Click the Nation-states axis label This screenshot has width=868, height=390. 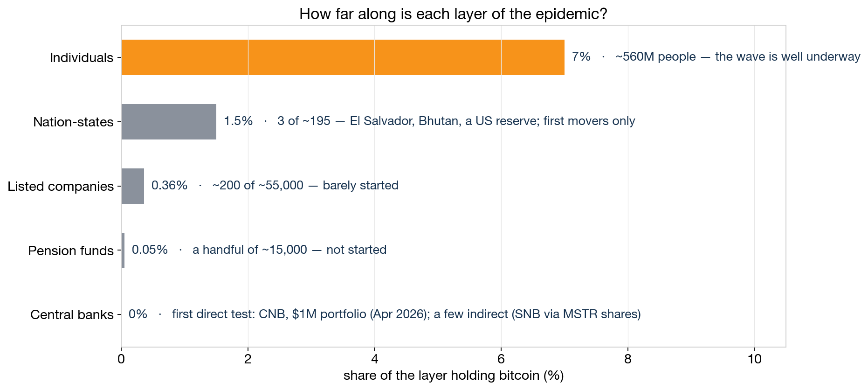[x=73, y=122]
